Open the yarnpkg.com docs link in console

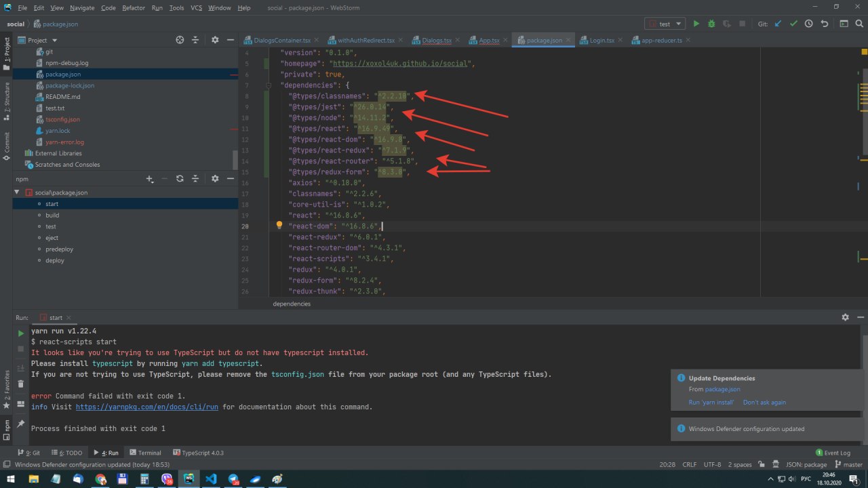click(146, 407)
